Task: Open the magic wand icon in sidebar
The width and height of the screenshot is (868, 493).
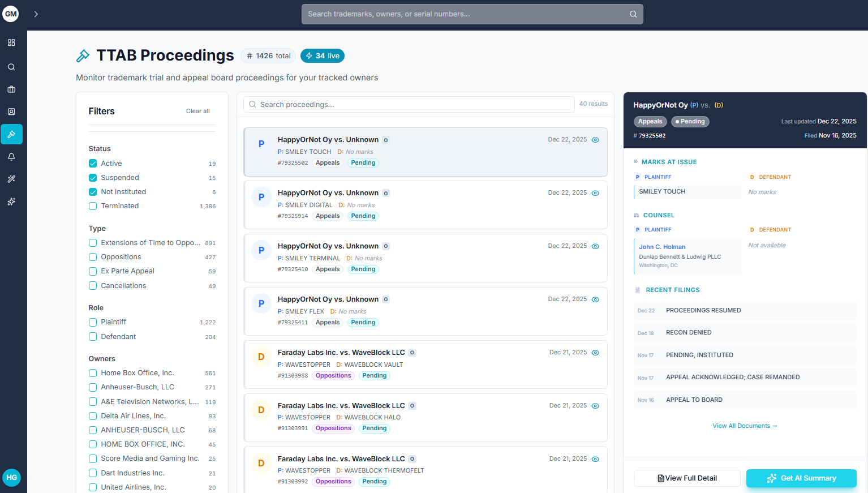Action: pyautogui.click(x=11, y=179)
